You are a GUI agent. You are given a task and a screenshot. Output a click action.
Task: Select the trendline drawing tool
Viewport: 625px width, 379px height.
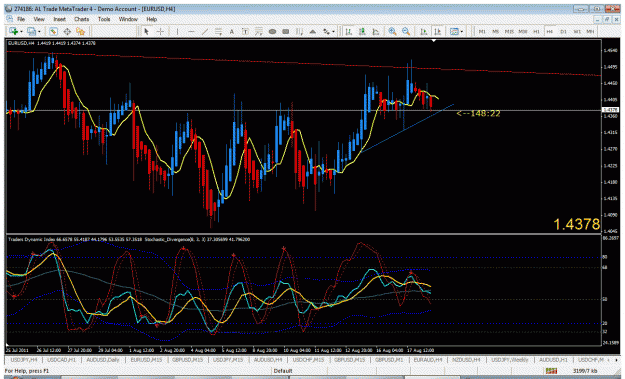click(x=204, y=31)
